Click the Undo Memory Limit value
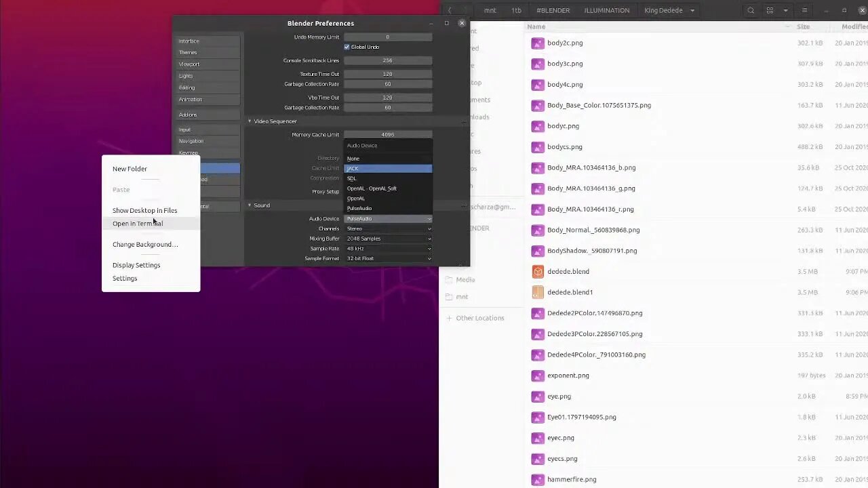This screenshot has height=488, width=868. 388,37
